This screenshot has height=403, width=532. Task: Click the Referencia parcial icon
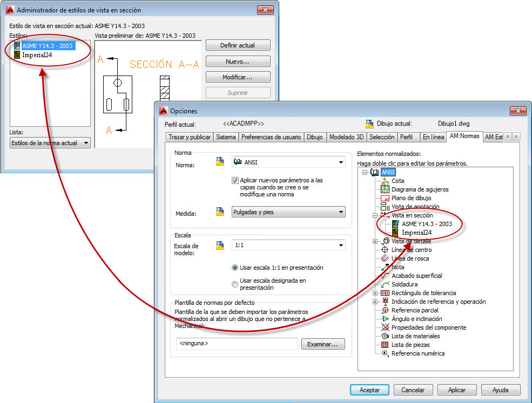[x=385, y=310]
